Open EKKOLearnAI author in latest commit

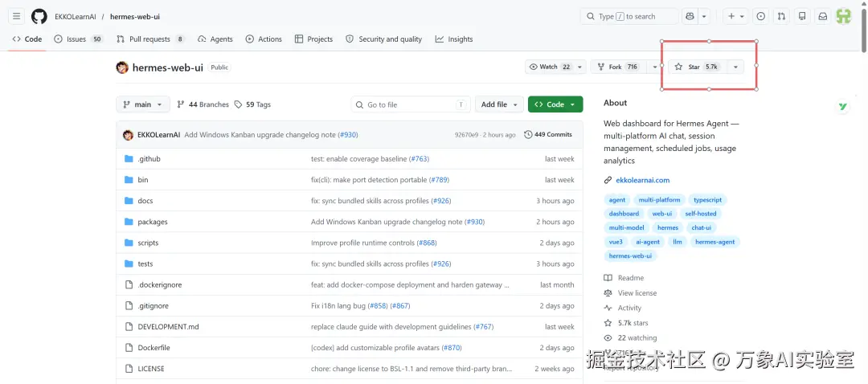pos(159,135)
